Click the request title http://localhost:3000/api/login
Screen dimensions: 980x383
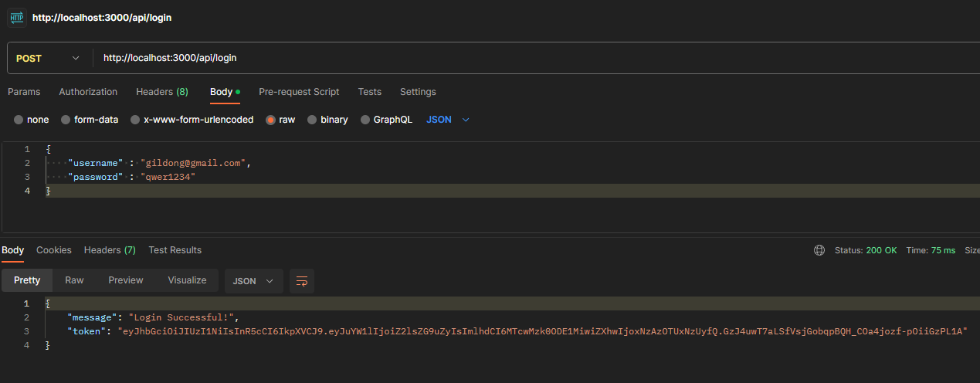[102, 17]
